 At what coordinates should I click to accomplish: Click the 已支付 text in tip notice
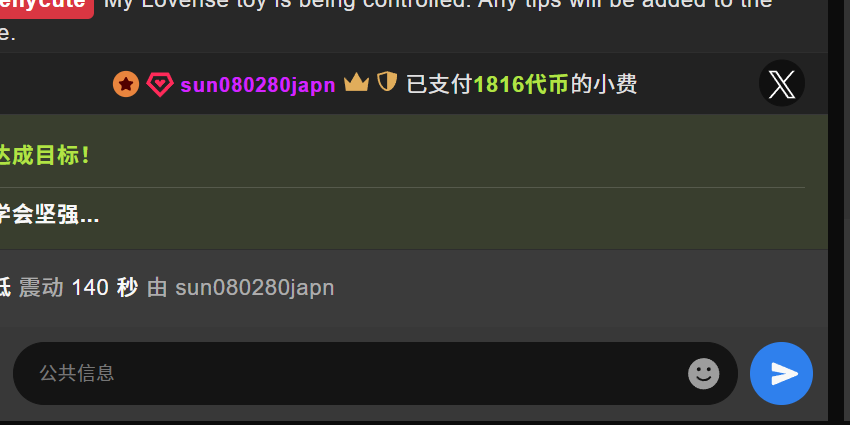point(440,85)
